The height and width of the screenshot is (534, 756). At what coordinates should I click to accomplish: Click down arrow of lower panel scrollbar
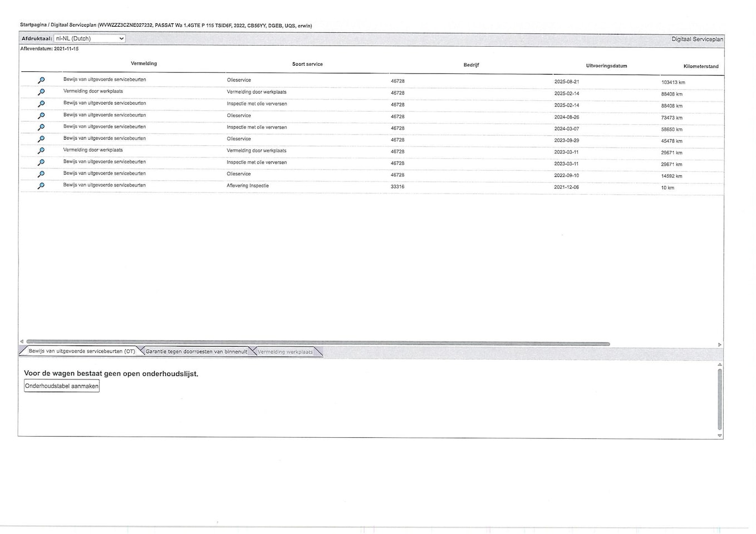(x=719, y=436)
